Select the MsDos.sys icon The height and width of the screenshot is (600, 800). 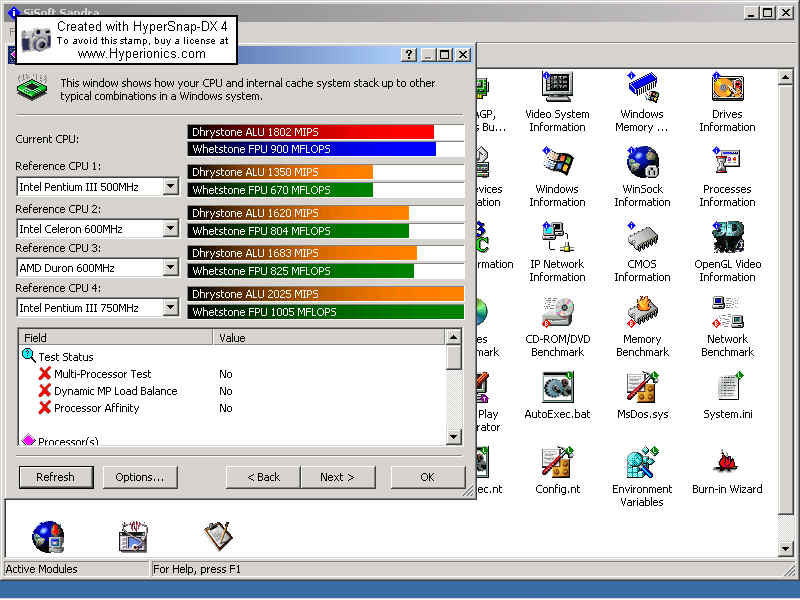click(642, 396)
